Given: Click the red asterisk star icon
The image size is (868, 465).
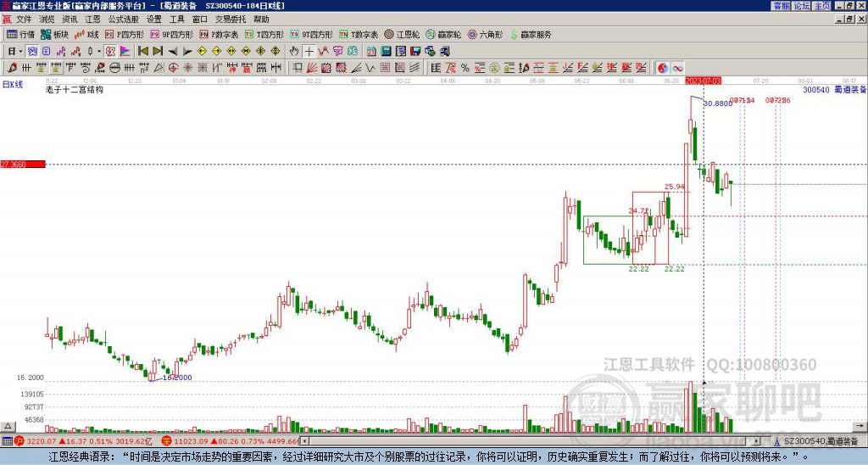Looking at the screenshot, I should (x=187, y=68).
